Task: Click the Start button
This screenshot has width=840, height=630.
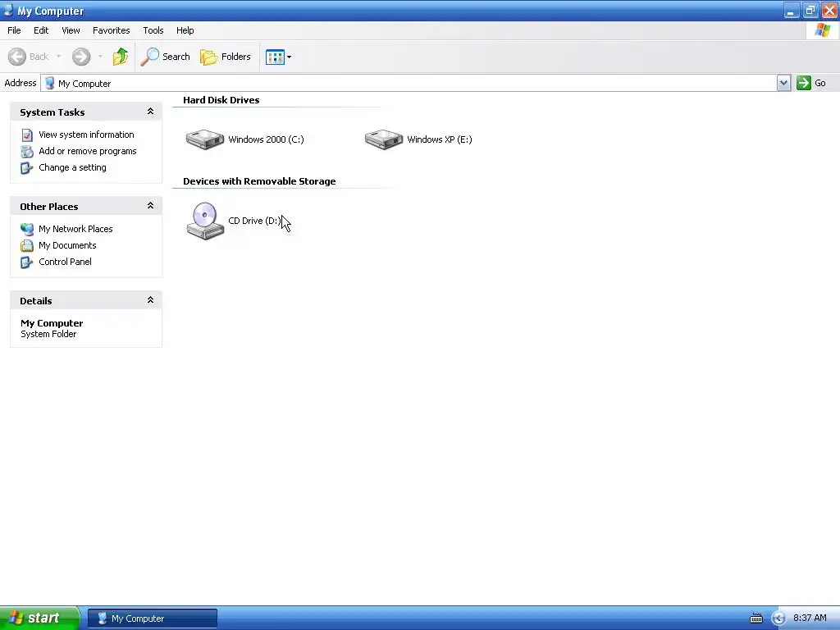Action: pos(39,619)
